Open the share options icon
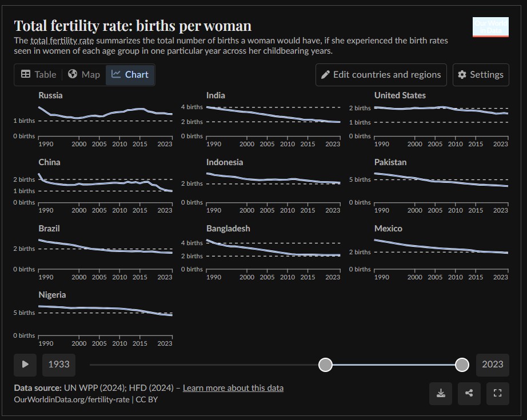 [469, 393]
